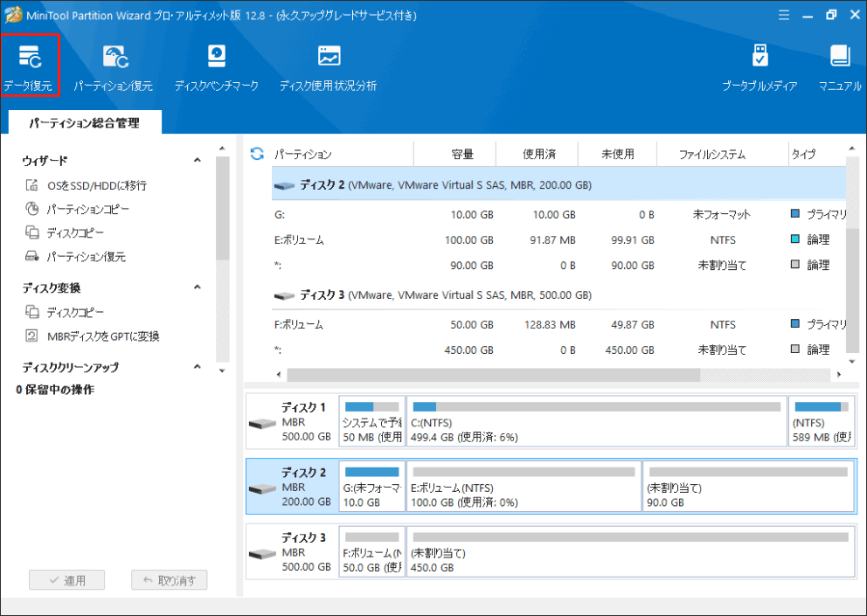This screenshot has width=867, height=616.
Task: Sort by パーティション column header
Action: pyautogui.click(x=342, y=154)
